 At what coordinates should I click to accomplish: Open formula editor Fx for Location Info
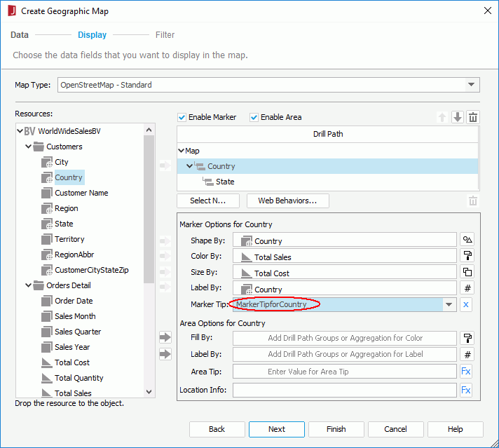(x=466, y=390)
